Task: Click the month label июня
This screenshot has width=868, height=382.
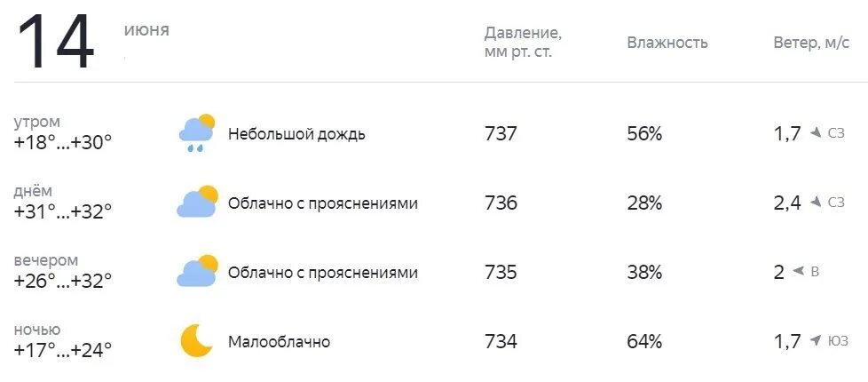Action: coord(146,30)
